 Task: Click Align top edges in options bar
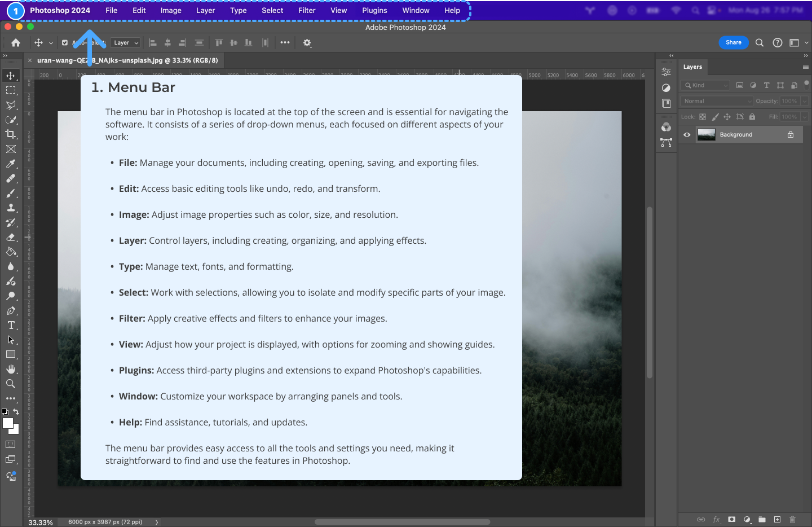pyautogui.click(x=219, y=42)
